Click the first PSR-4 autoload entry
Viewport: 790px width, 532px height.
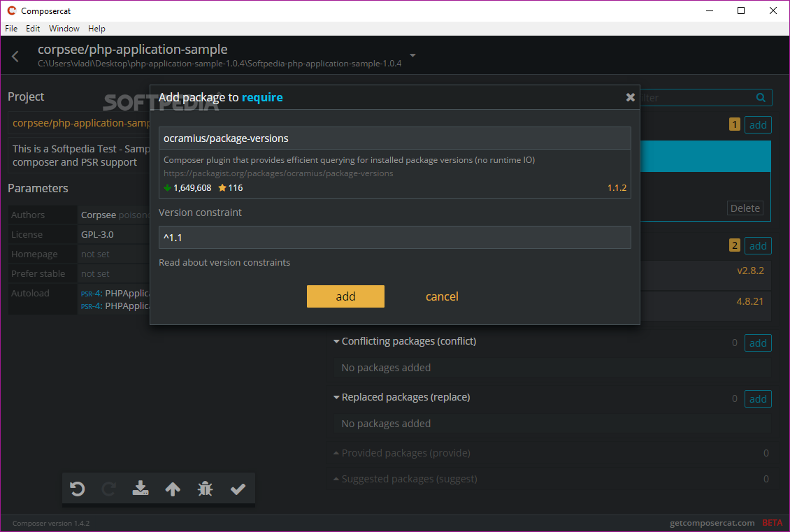(x=115, y=293)
